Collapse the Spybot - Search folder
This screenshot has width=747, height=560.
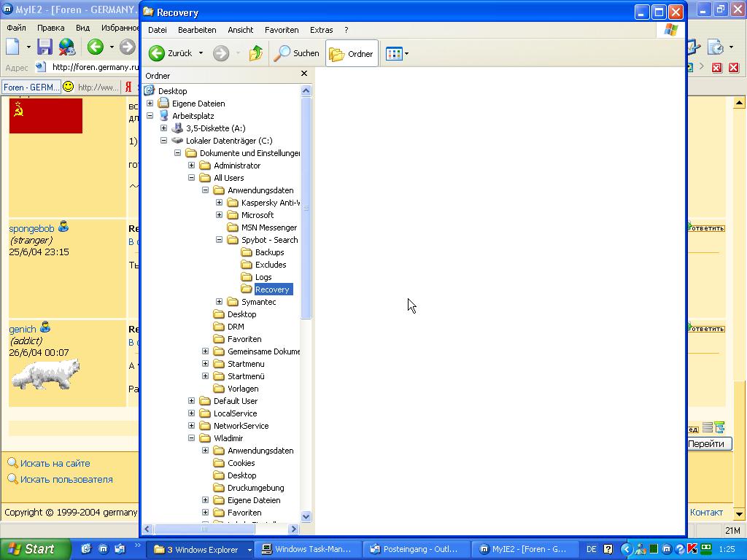click(219, 239)
